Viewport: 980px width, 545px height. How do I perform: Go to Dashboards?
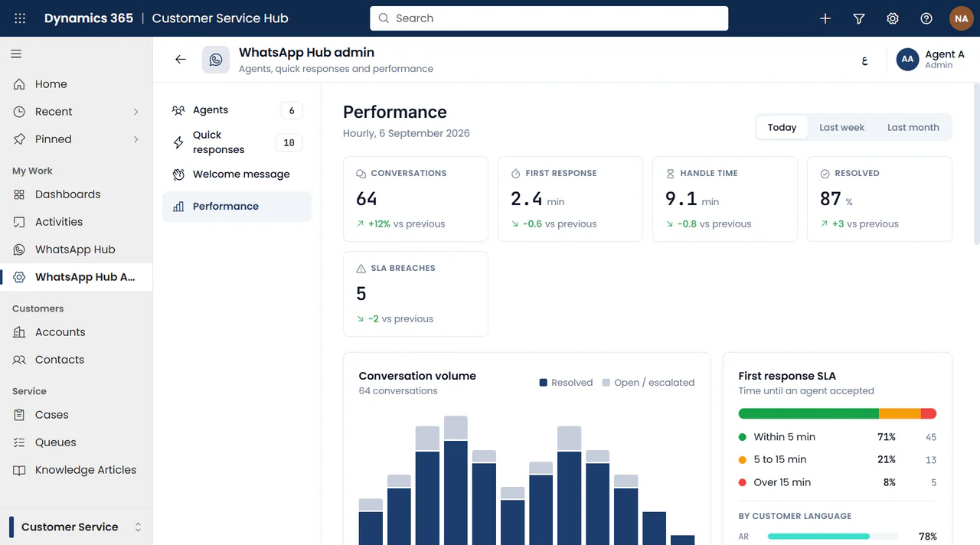pyautogui.click(x=77, y=194)
